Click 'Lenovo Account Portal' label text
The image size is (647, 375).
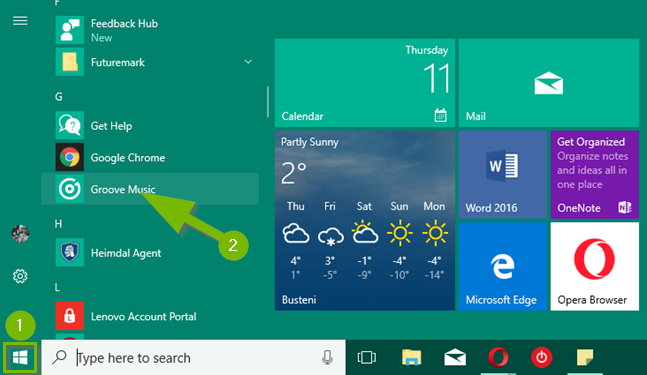pos(144,316)
